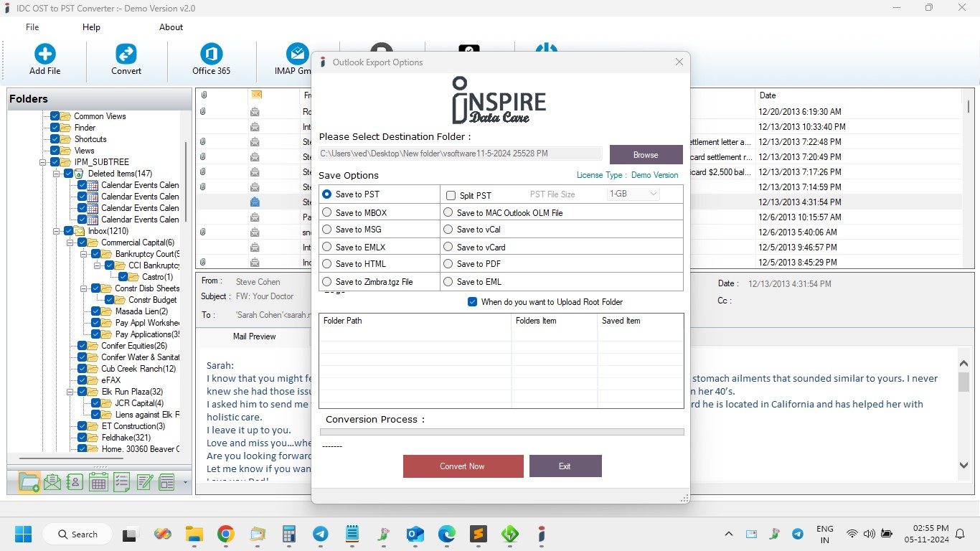Click the Folders tree horizontal scrollbar
The width and height of the screenshot is (980, 551).
[x=72, y=458]
